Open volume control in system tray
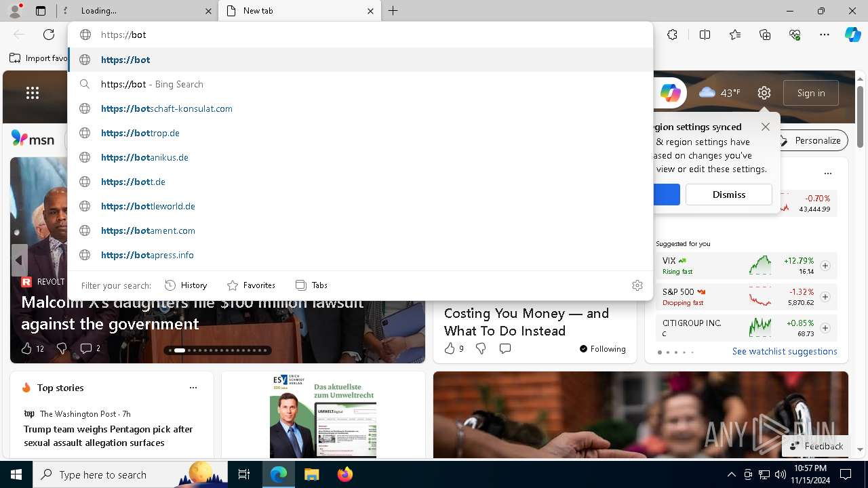Viewport: 868px width, 488px height. (x=781, y=474)
